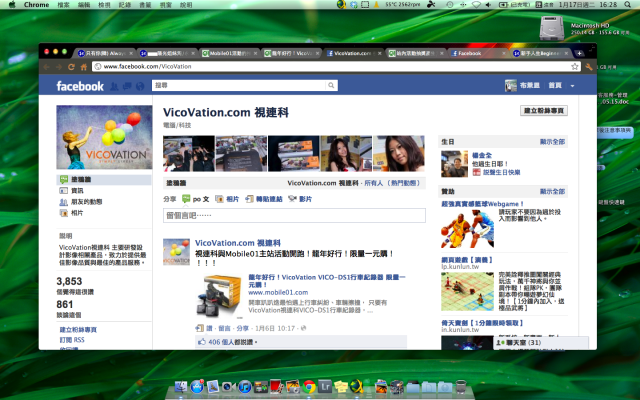Image resolution: width=640 pixels, height=400 pixels.
Task: Click the 訂閱 RSS link
Action: [72, 340]
